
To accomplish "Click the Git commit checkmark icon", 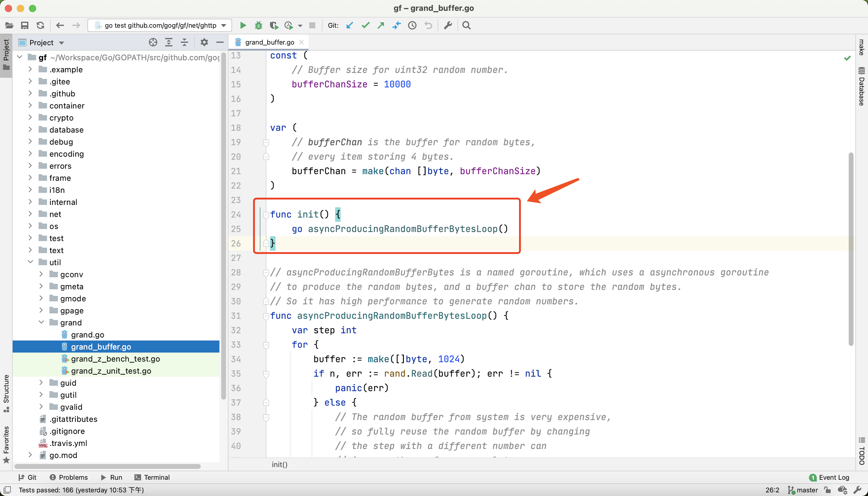I will point(365,26).
